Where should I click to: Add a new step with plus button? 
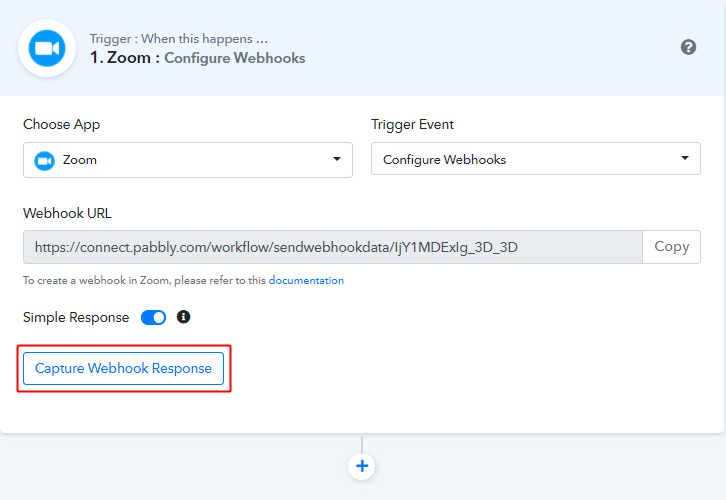[x=362, y=466]
